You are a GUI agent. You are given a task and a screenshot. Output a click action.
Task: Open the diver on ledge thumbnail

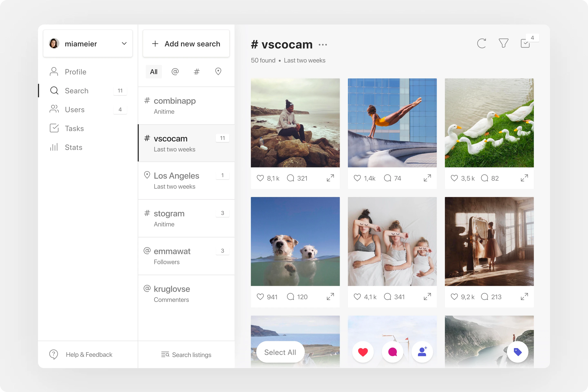(x=392, y=123)
